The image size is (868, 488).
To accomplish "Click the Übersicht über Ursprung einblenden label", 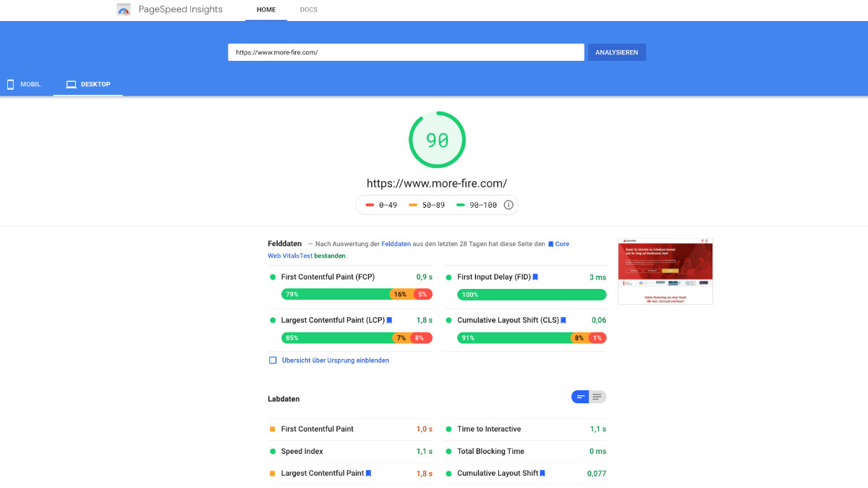I will click(335, 360).
